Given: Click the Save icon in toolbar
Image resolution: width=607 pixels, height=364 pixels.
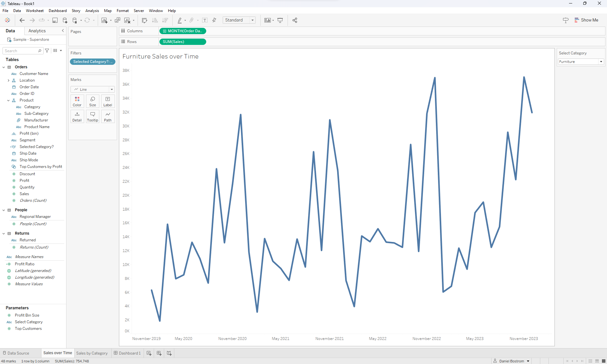Looking at the screenshot, I should pos(55,20).
